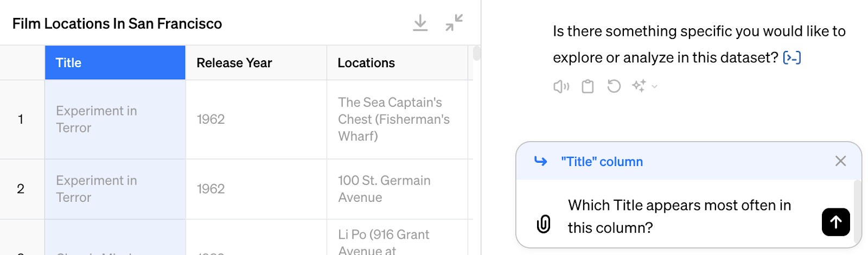Screen dimensions: 868x255
Task: Click the first Experiment in Terror title cell
Action: (115, 119)
